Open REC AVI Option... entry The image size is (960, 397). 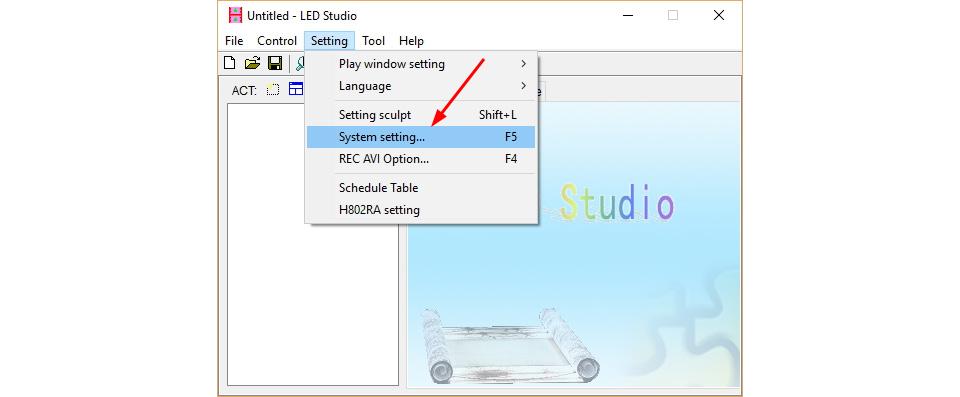tap(421, 159)
